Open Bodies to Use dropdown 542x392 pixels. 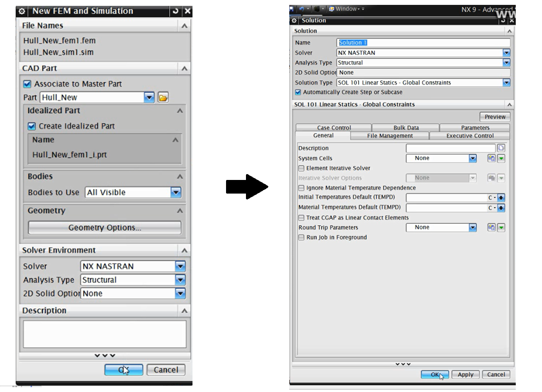(176, 193)
